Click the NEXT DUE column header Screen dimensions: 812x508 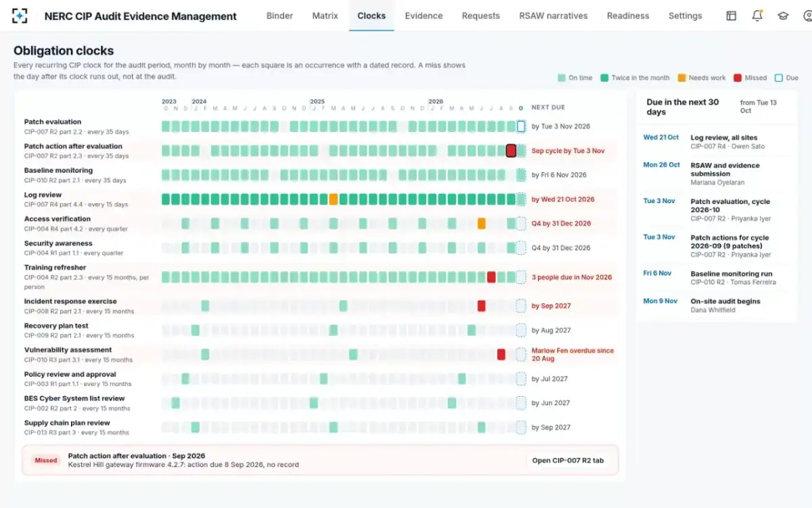[x=548, y=108]
